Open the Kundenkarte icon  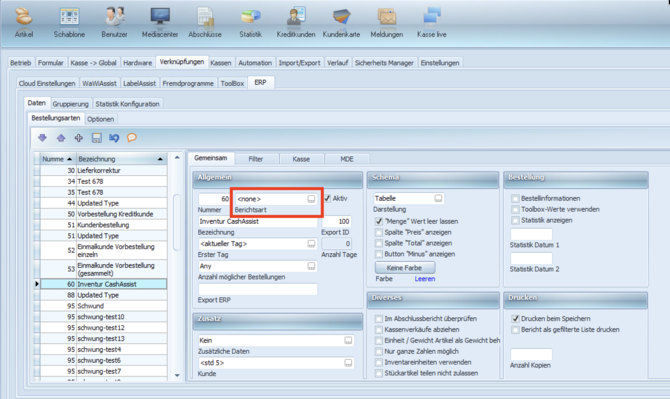pyautogui.click(x=341, y=17)
